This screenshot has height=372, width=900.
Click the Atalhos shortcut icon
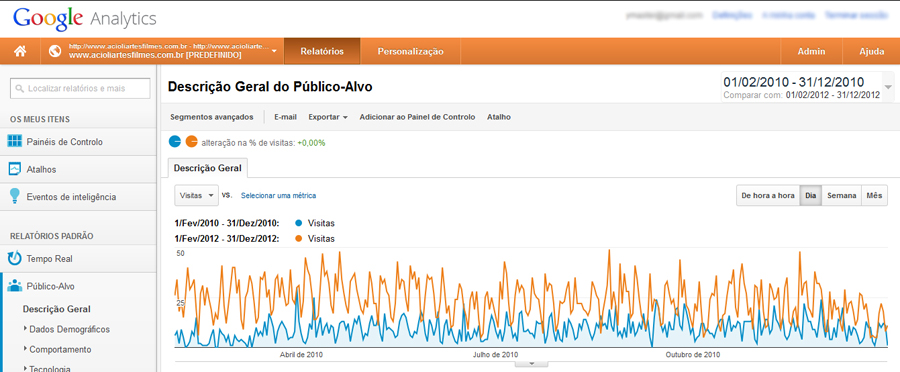15,169
